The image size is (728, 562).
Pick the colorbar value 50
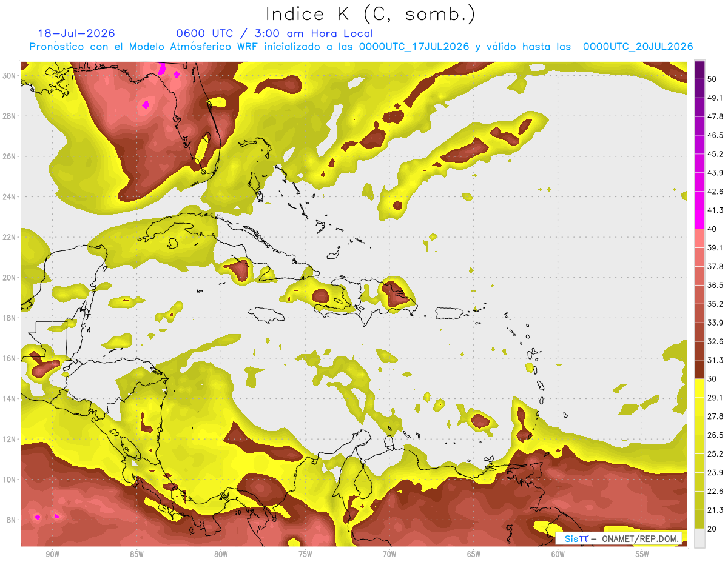713,79
